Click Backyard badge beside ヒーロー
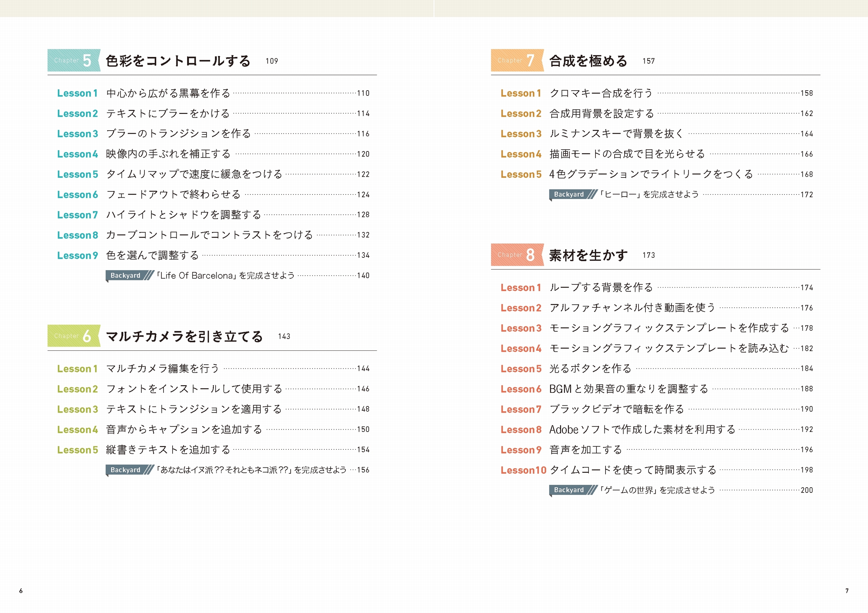The image size is (868, 613). (573, 194)
